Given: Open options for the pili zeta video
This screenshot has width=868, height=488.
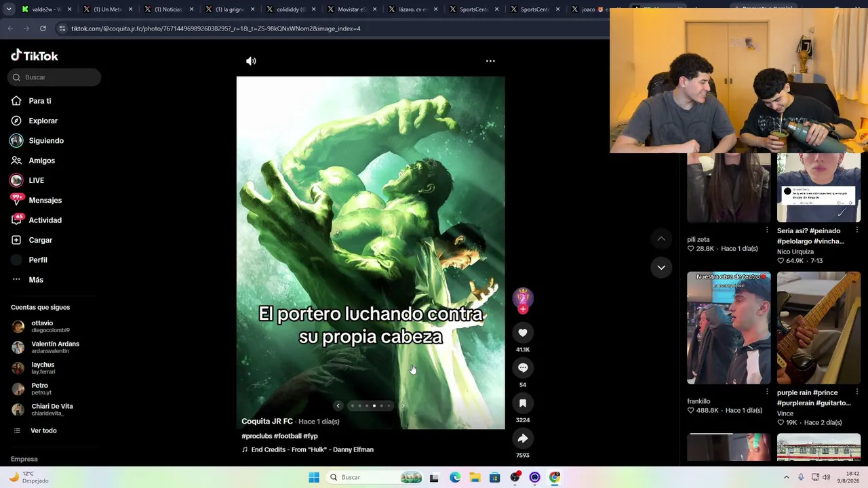Looking at the screenshot, I should [x=767, y=230].
